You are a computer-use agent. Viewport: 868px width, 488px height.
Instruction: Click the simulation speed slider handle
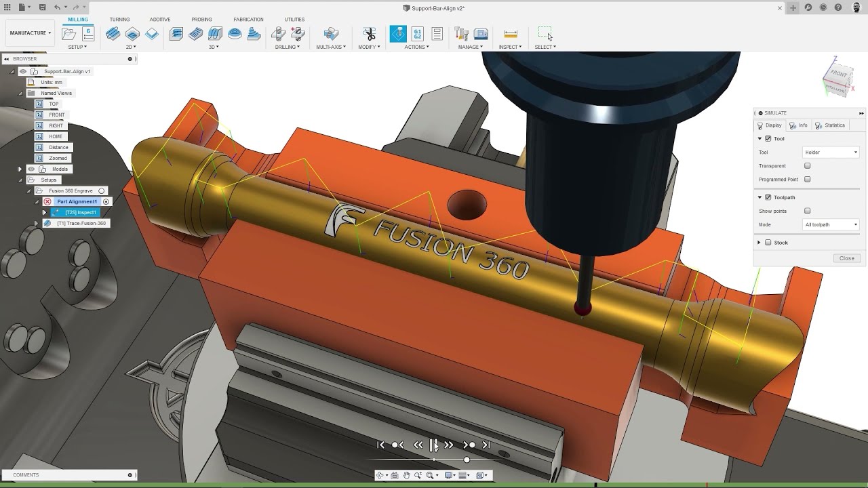point(467,460)
